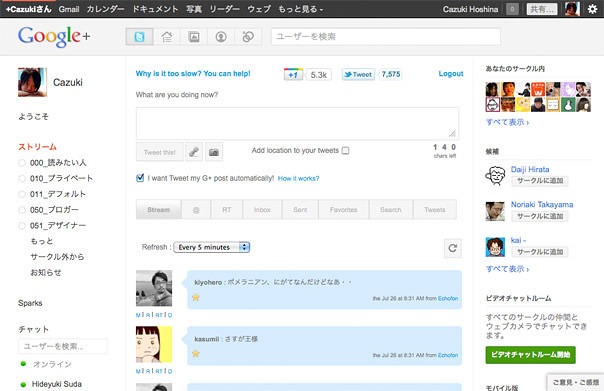Viewport: 604px width, 391px height.
Task: Add kai to circle
Action: click(x=539, y=252)
